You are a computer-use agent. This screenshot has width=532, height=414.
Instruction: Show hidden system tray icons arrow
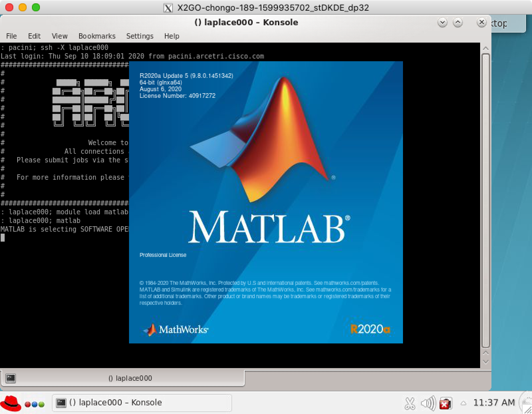point(463,403)
